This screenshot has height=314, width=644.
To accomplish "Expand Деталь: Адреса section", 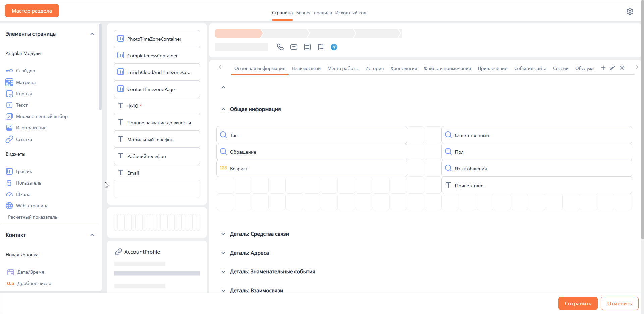I will click(223, 253).
